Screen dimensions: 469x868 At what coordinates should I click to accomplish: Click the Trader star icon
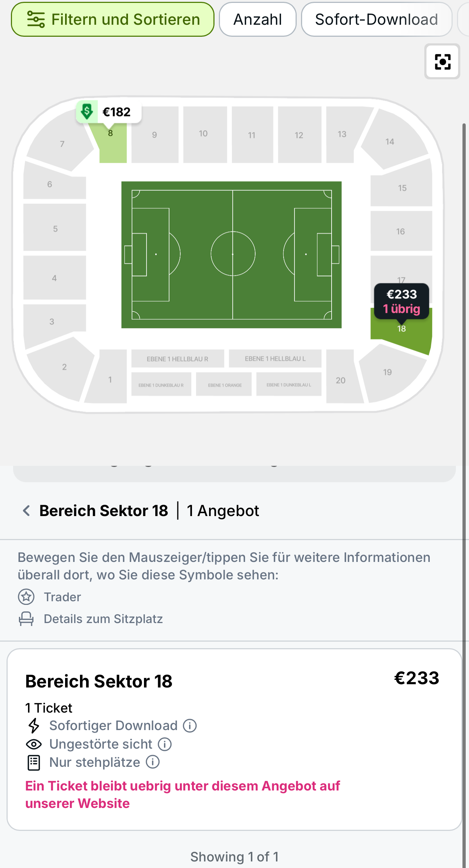coord(26,597)
